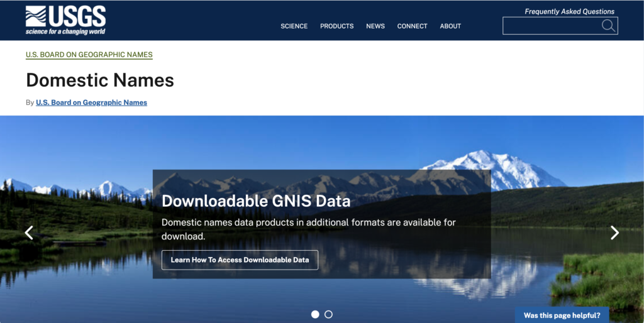This screenshot has height=323, width=644.
Task: Open Frequently Asked Questions link
Action: (569, 11)
